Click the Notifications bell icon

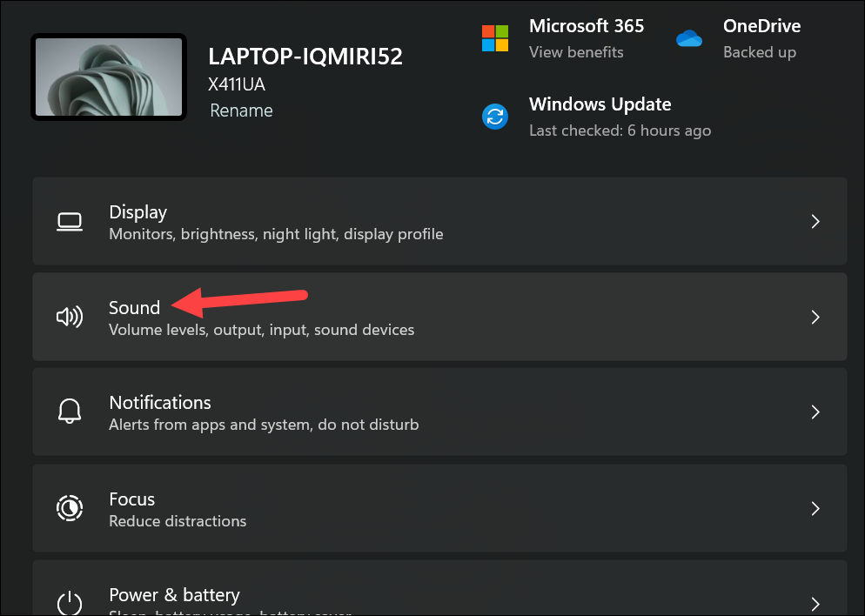tap(70, 412)
